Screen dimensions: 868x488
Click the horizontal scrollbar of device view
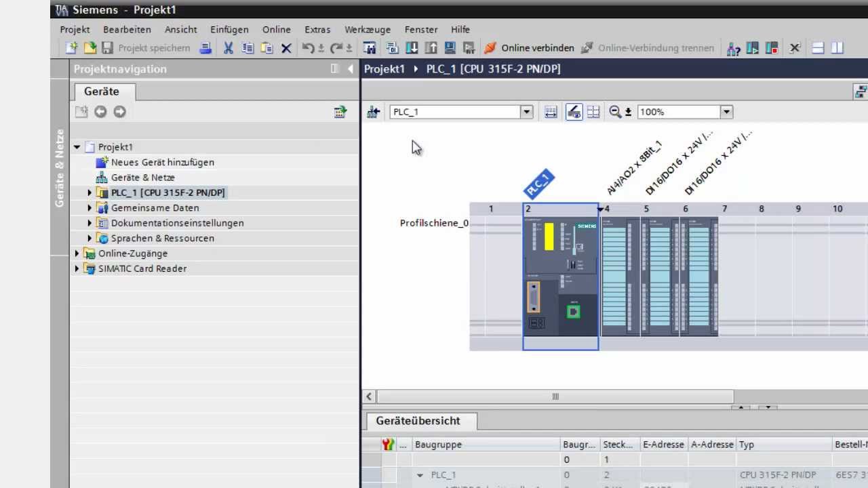pyautogui.click(x=555, y=396)
